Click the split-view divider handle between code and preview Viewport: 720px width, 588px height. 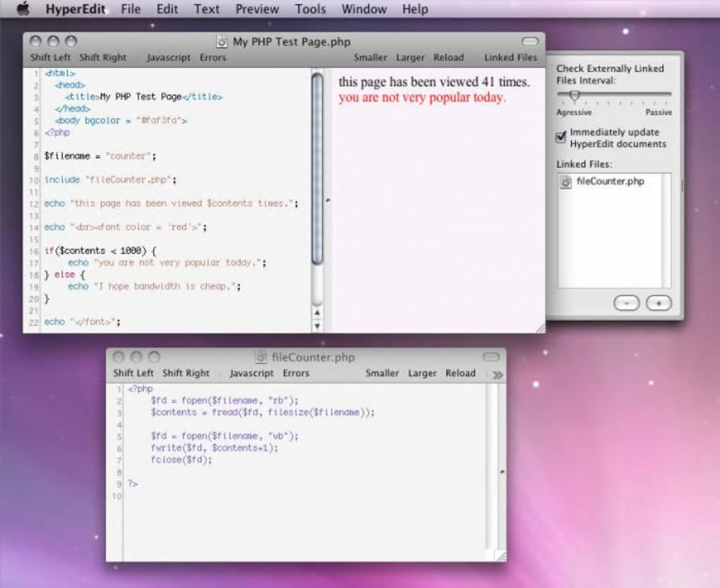point(328,200)
